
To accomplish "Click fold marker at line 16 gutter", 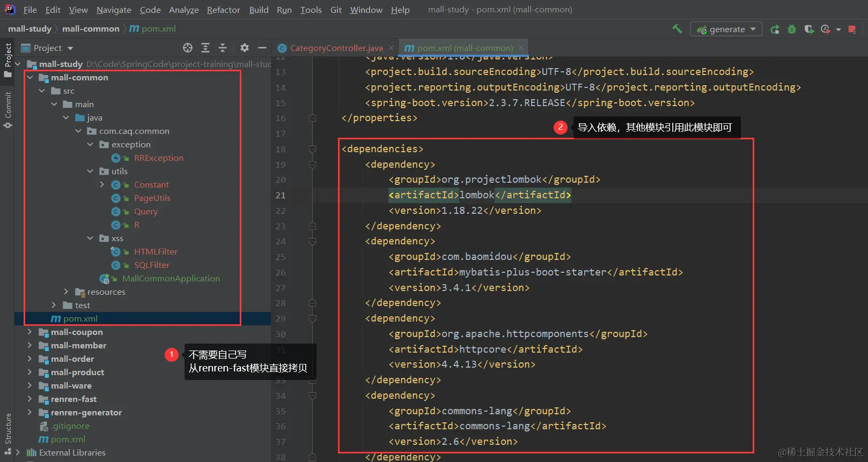I will click(x=312, y=118).
